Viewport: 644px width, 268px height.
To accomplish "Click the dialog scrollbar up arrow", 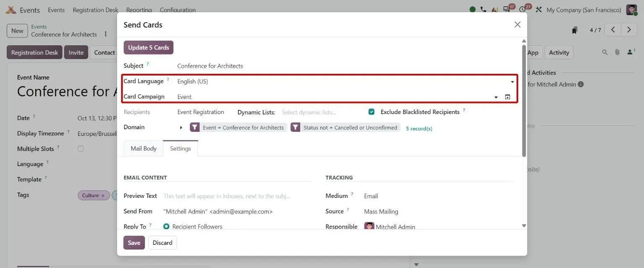I will (524, 41).
